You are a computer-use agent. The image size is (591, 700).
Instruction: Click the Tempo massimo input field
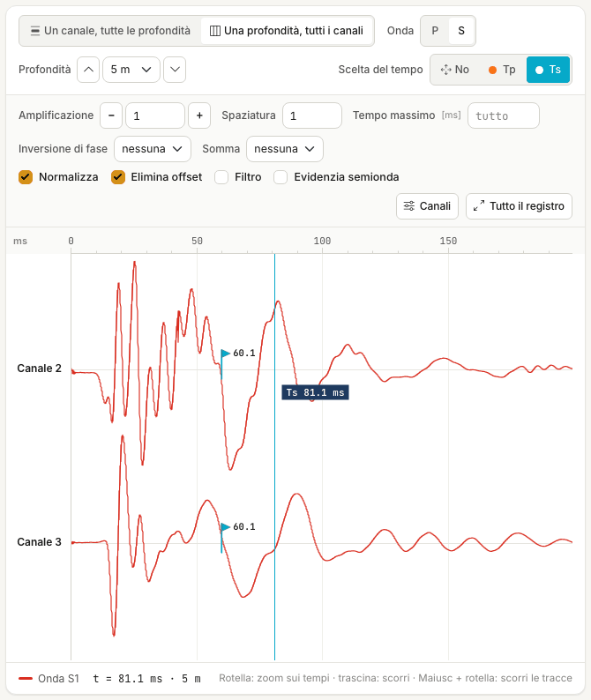(504, 115)
